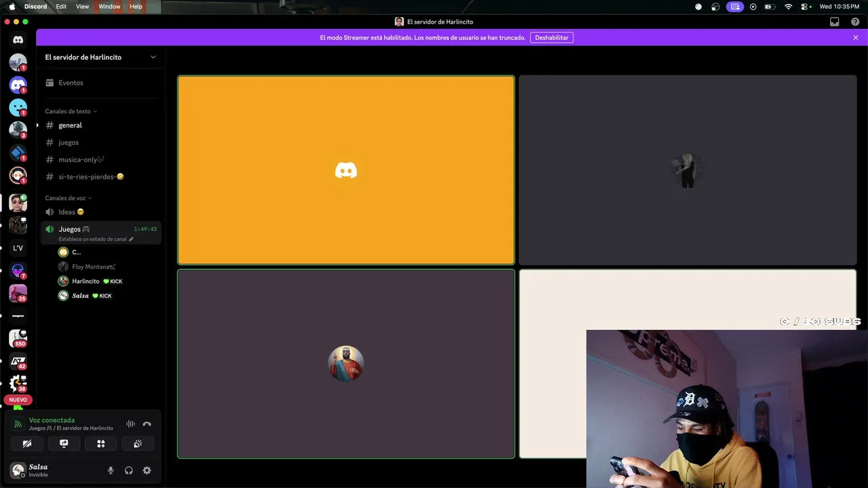Dismiss the Streamer mode banner
The image size is (868, 488).
point(856,37)
